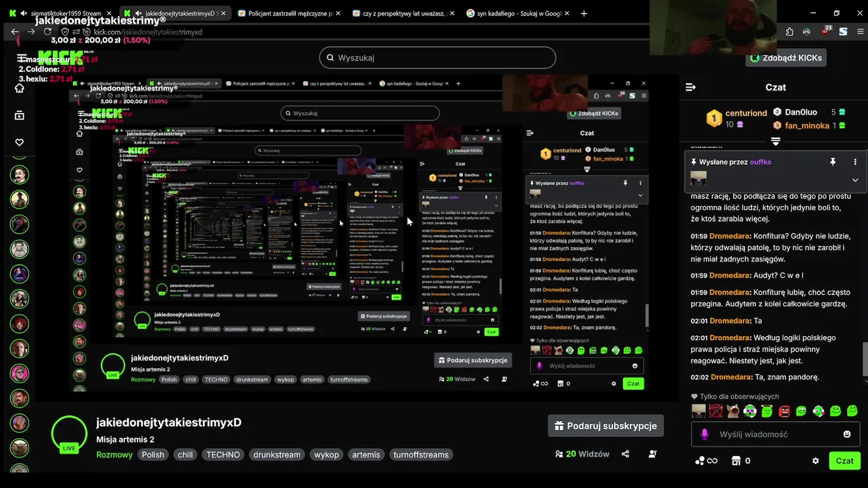This screenshot has height=488, width=868.
Task: Click the Polish language tag
Action: point(153,455)
